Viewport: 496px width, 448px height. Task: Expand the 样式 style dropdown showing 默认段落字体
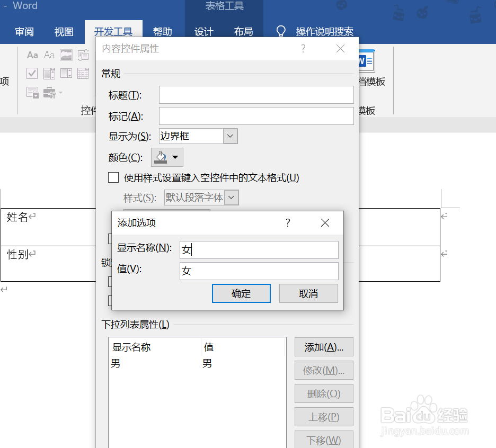[x=230, y=196]
